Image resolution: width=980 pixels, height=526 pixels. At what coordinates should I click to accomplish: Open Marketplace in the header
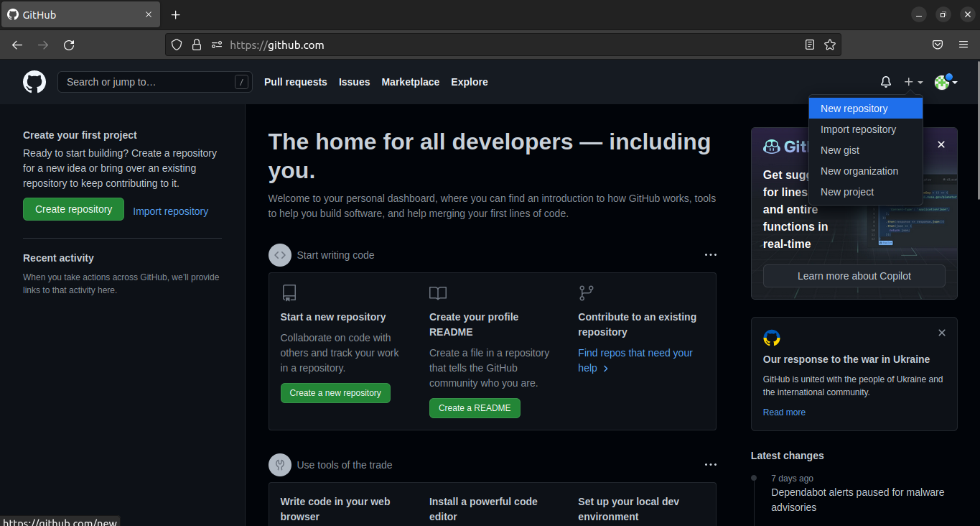[411, 82]
